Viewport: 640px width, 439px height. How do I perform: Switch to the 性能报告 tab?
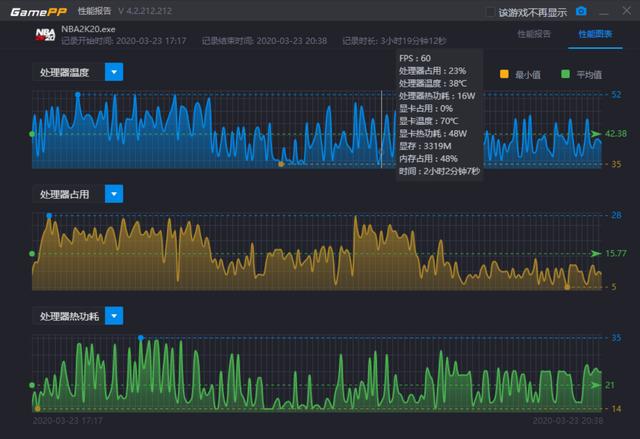[x=534, y=34]
